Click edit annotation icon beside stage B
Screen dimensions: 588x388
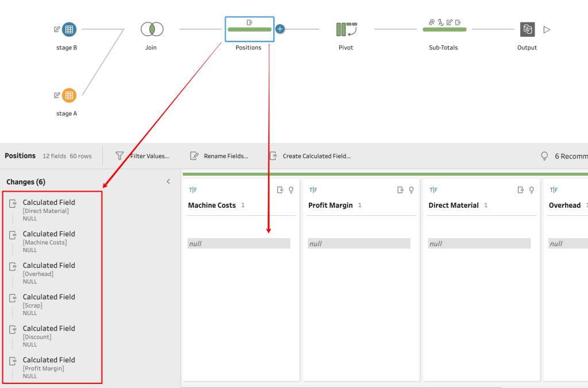pyautogui.click(x=57, y=29)
